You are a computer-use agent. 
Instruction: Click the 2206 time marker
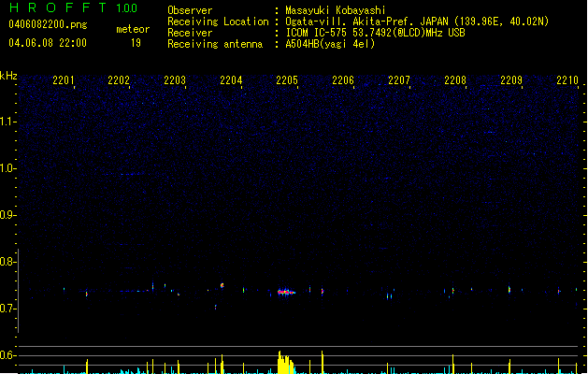click(x=343, y=79)
